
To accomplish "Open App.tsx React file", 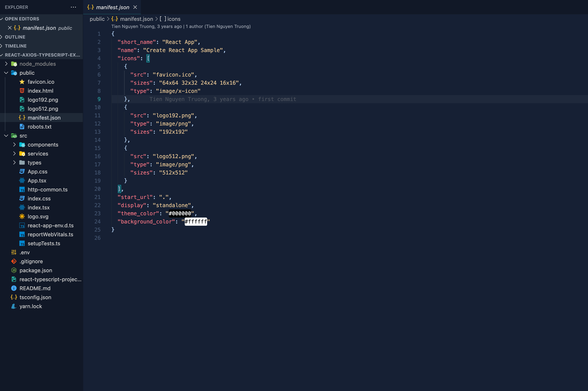I will pyautogui.click(x=37, y=181).
